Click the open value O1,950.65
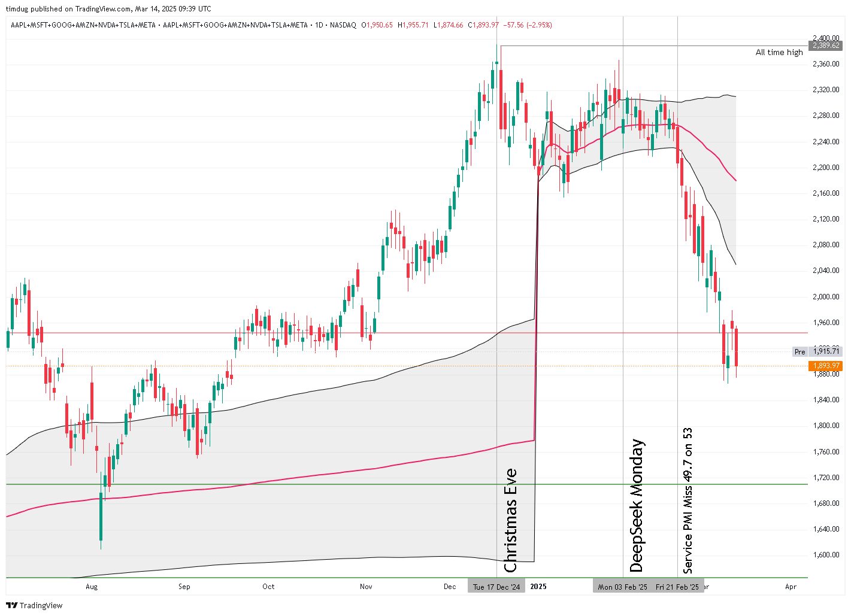Image resolution: width=851 pixels, height=616 pixels. pos(377,25)
